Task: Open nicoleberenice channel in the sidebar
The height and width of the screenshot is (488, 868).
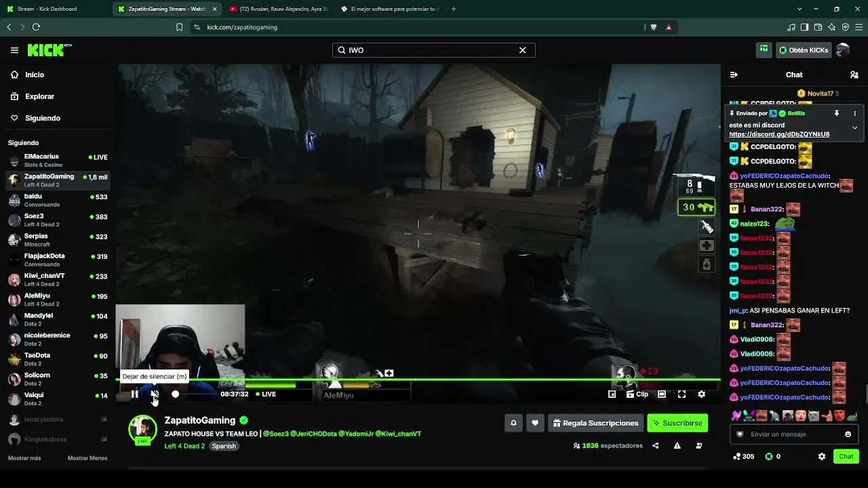Action: point(57,339)
